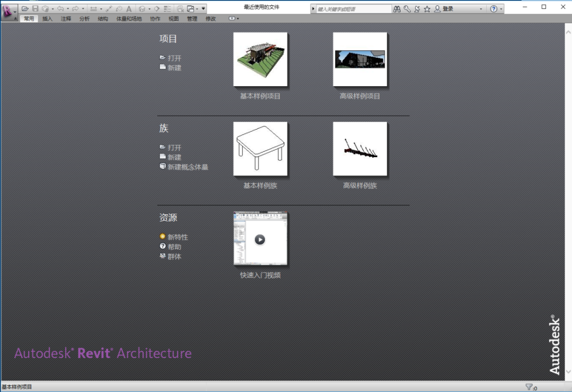Click the Undo arrow icon
Viewport: 572px width, 392px height.
coord(60,8)
